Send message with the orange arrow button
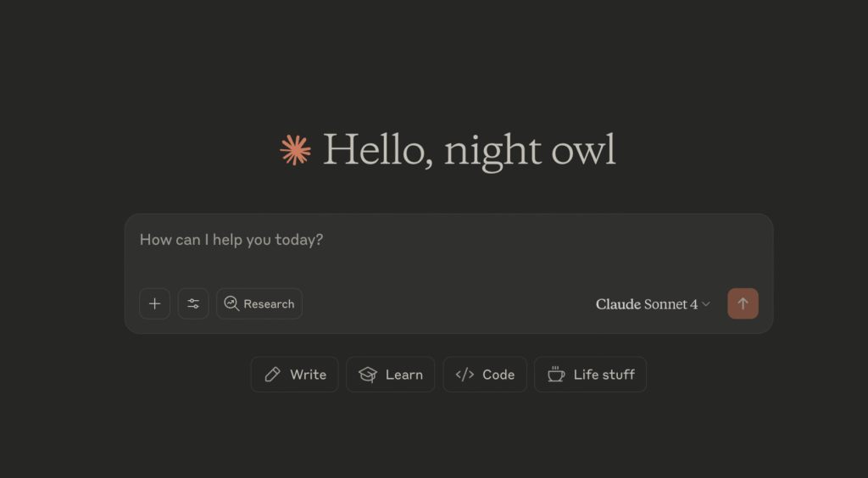The width and height of the screenshot is (868, 478). (x=743, y=303)
